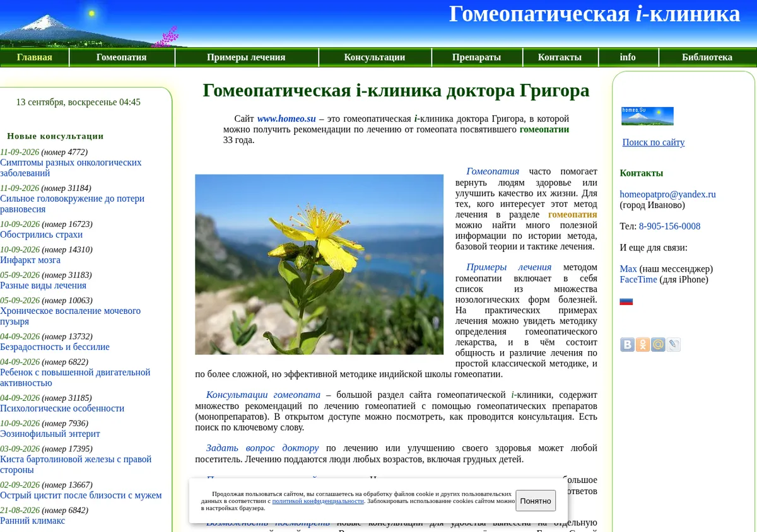
Task: Dismiss cookie notice with Понятно button
Action: click(536, 500)
